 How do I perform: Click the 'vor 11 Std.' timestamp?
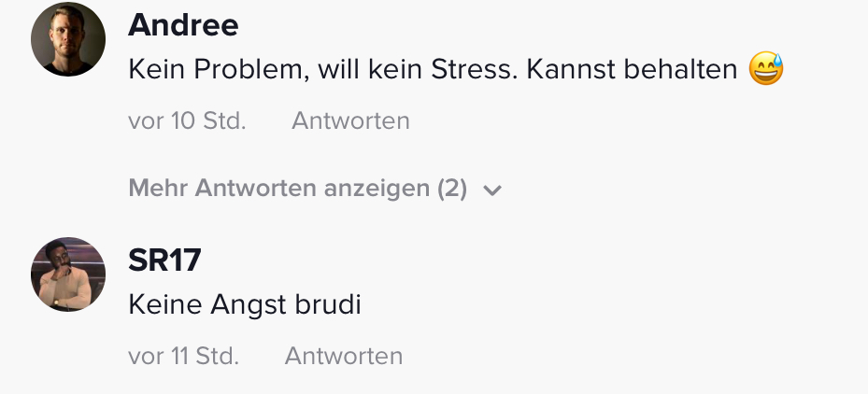184,356
